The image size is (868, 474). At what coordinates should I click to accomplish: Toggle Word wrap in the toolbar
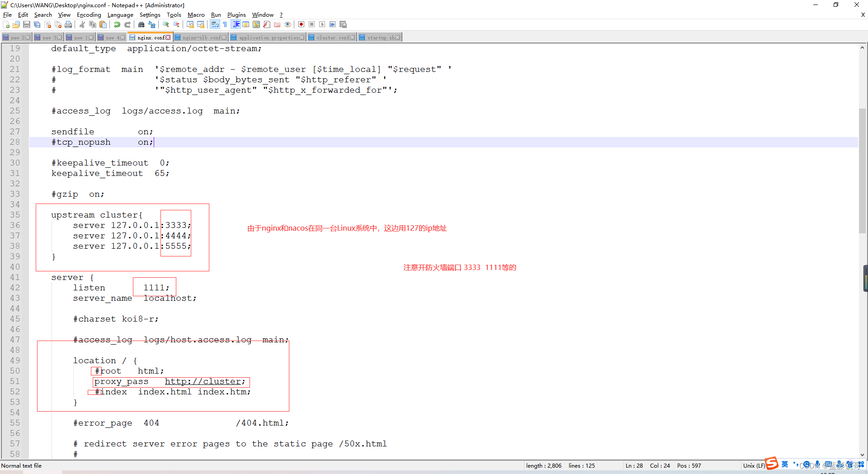click(x=215, y=24)
